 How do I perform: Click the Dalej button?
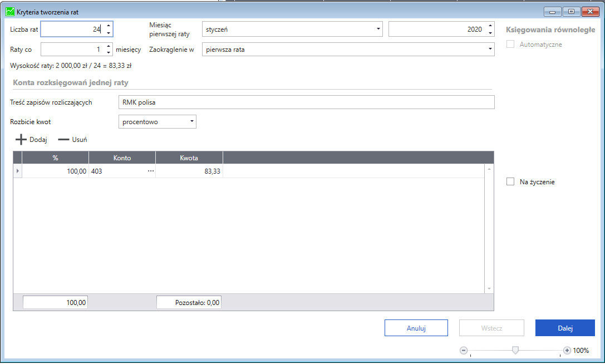tap(565, 328)
